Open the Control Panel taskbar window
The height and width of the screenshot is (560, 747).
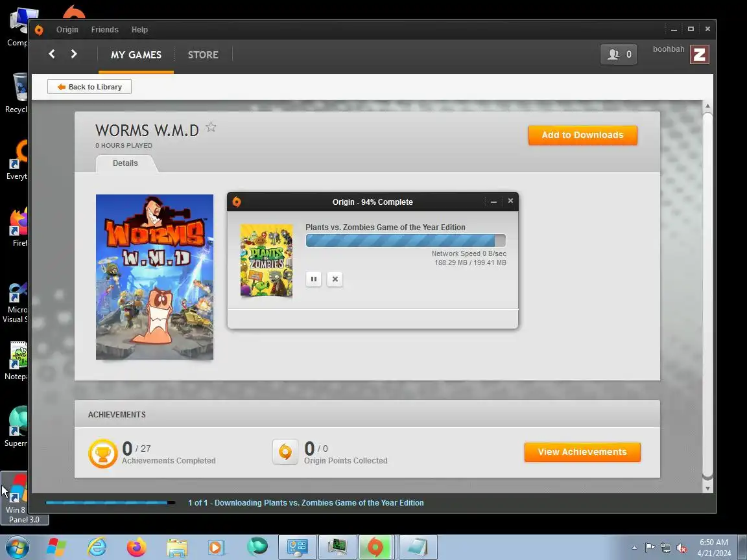297,547
